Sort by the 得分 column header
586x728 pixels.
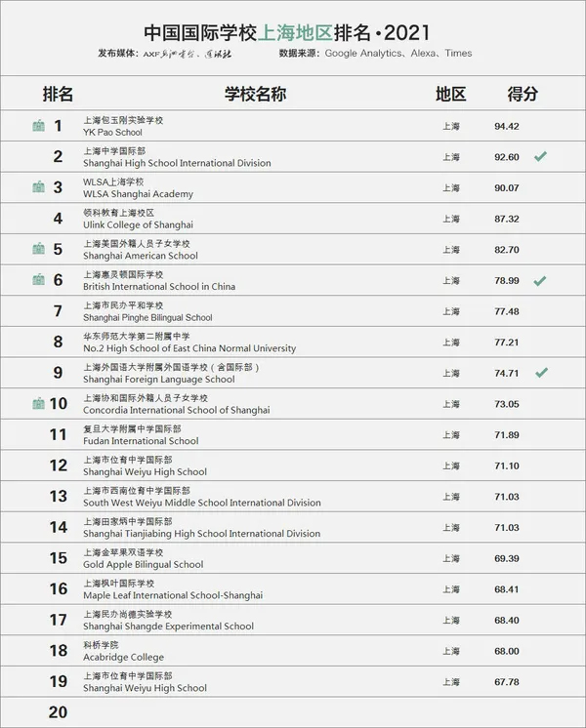pyautogui.click(x=522, y=94)
